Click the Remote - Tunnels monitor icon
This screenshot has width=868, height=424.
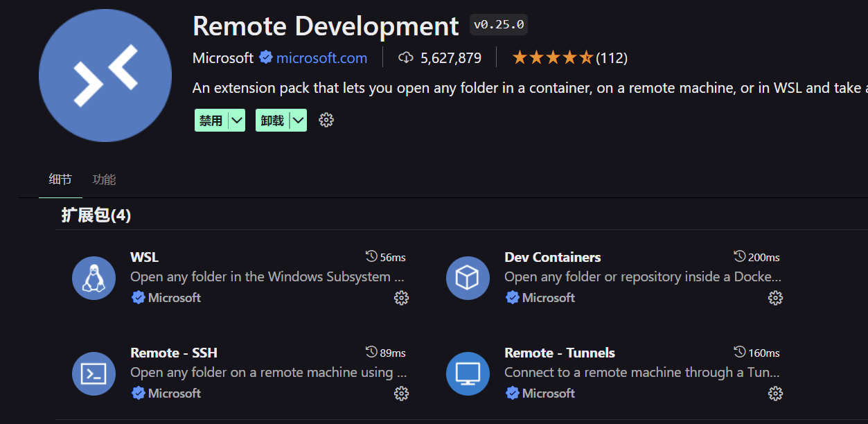tap(468, 373)
